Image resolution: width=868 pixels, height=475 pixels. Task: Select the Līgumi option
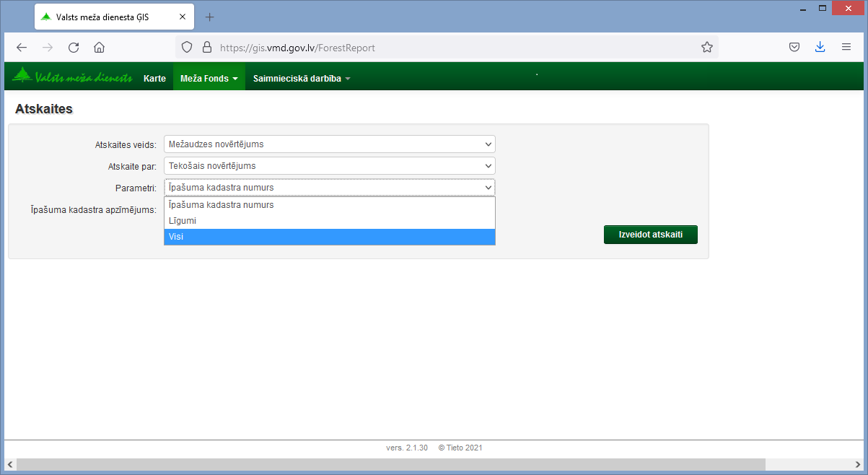coord(329,220)
